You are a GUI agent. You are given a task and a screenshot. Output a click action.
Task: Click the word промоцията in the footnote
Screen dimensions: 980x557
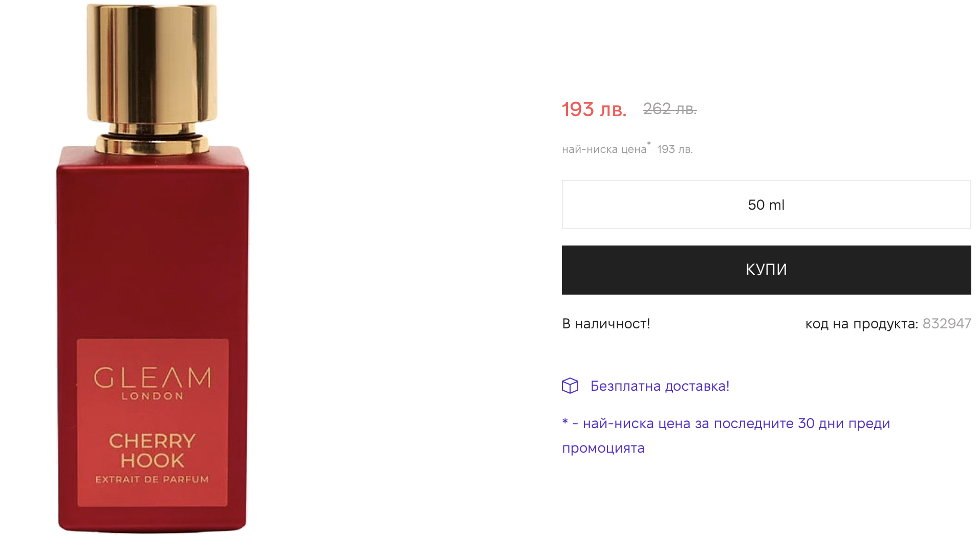(603, 448)
